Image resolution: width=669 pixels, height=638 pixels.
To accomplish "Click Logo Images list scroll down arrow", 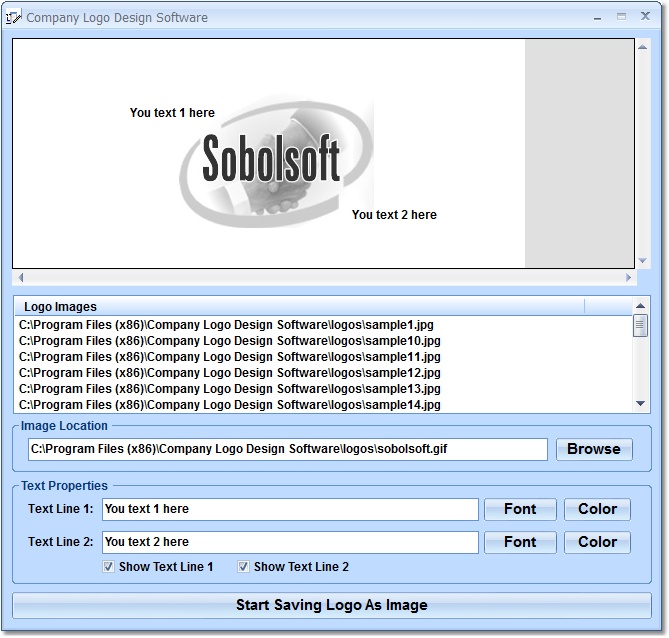I will pos(640,403).
